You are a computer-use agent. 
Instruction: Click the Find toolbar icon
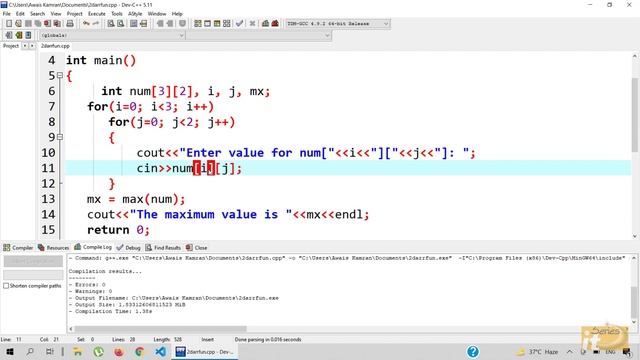[111, 24]
